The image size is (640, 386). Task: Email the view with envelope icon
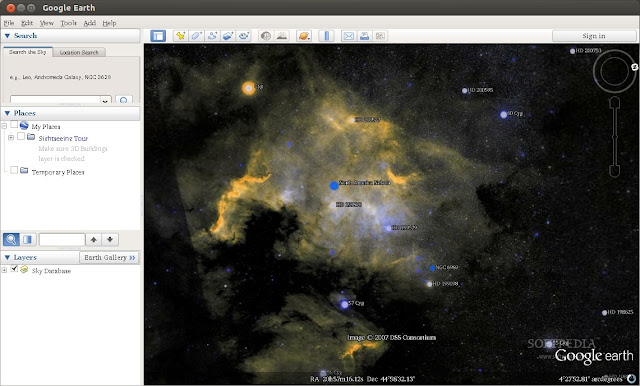point(349,36)
